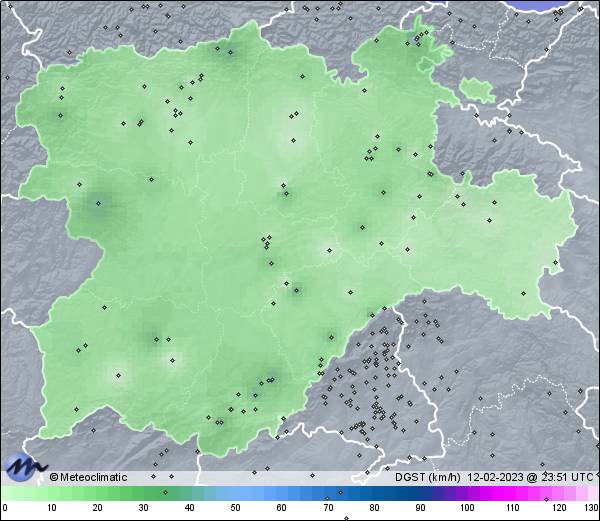Click the legend value 110
This screenshot has width=600, height=521.
click(x=513, y=508)
